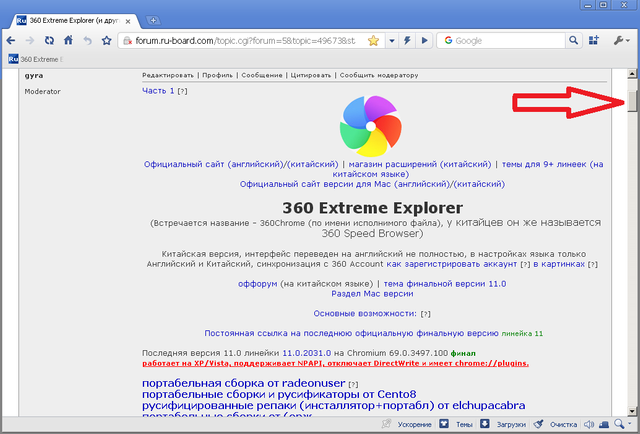
Task: Open Загрузки download icon in status bar
Action: pos(484,424)
